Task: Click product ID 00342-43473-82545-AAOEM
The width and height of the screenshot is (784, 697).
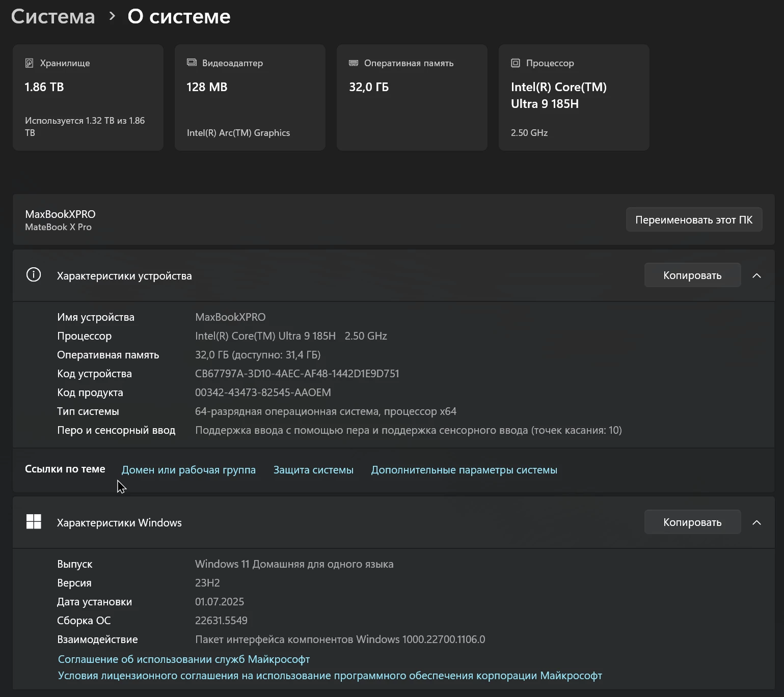Action: click(263, 393)
